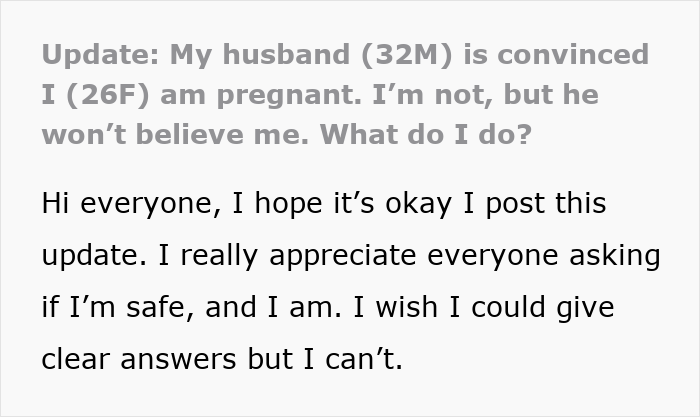Click "I really" in the body paragraph
The height and width of the screenshot is (417, 700).
[203, 254]
